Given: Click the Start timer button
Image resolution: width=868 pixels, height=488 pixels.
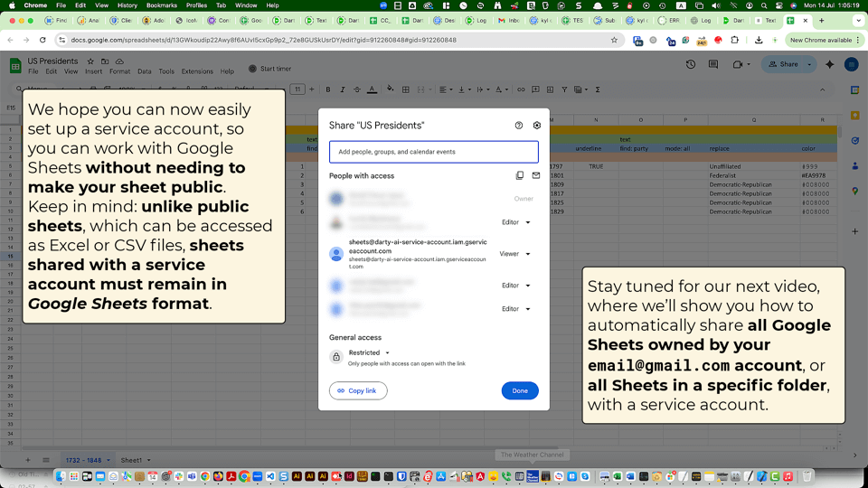Looking at the screenshot, I should point(269,69).
